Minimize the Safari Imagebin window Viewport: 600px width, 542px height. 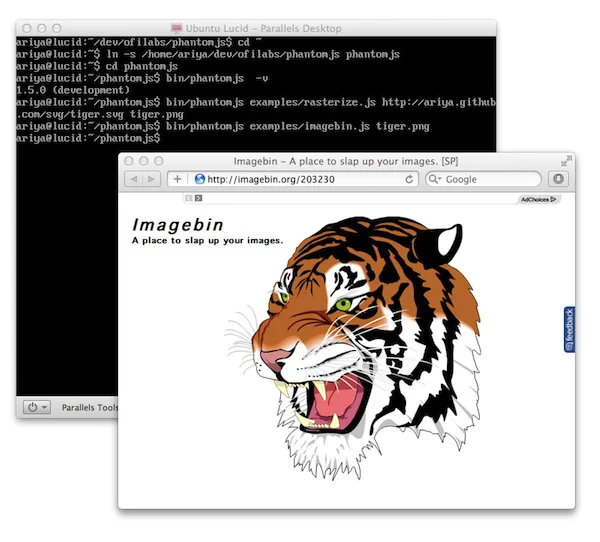click(x=144, y=161)
